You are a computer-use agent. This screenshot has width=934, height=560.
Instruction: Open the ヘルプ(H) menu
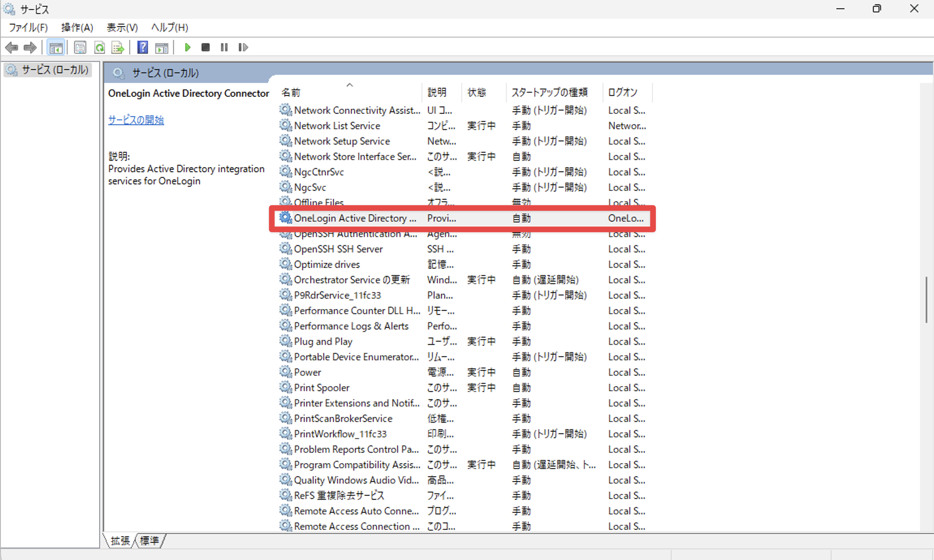[170, 28]
